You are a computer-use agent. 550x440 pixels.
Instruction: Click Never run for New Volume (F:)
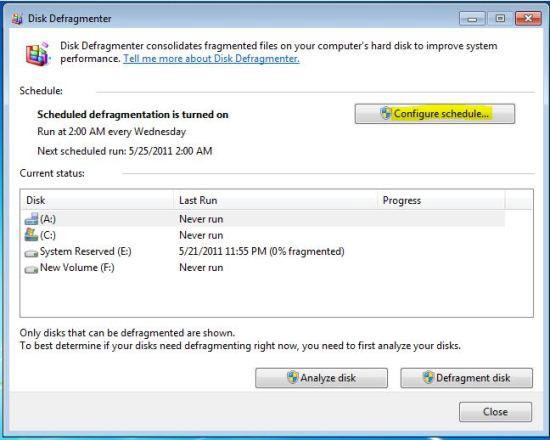point(201,267)
